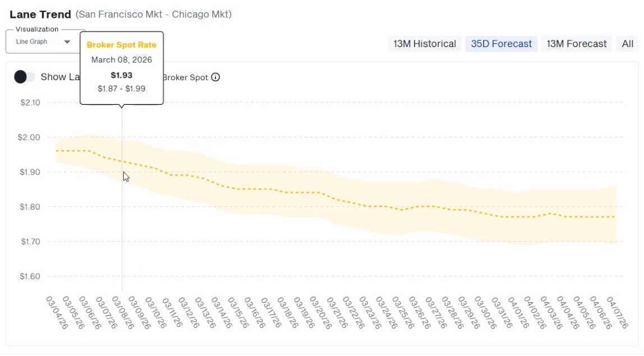This screenshot has height=356, width=644.
Task: Switch to the 13M Historical tab
Action: [x=425, y=44]
